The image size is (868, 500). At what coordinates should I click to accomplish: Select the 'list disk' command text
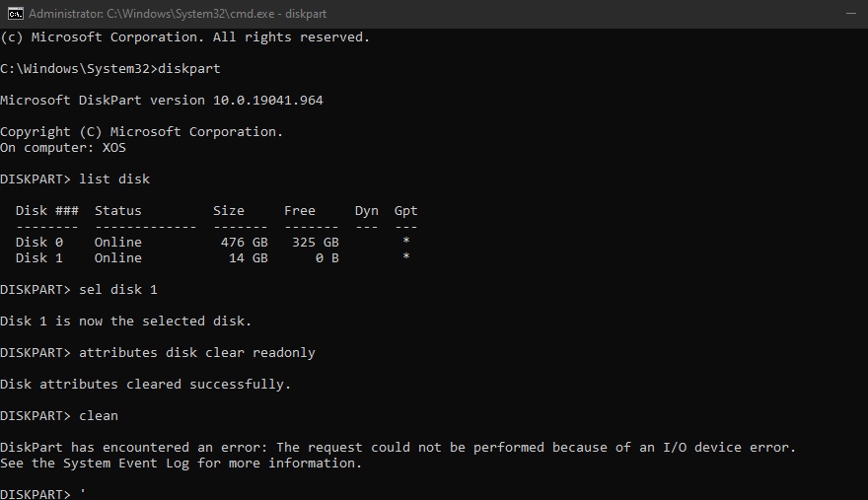pos(114,179)
